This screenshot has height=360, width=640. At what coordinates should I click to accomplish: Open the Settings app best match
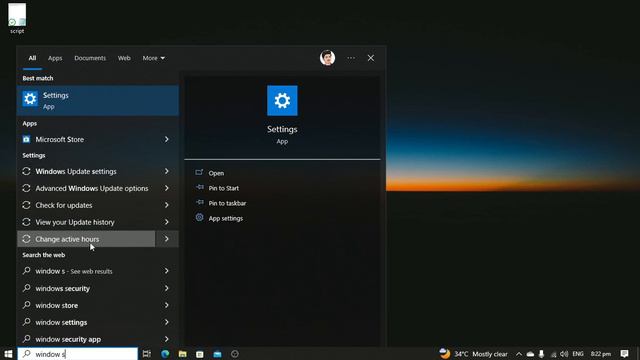point(98,100)
